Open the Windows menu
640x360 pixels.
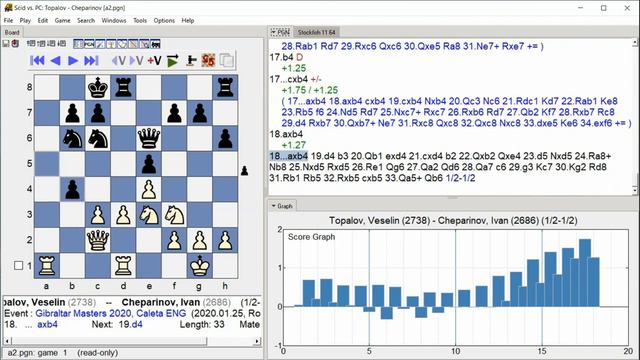[114, 20]
